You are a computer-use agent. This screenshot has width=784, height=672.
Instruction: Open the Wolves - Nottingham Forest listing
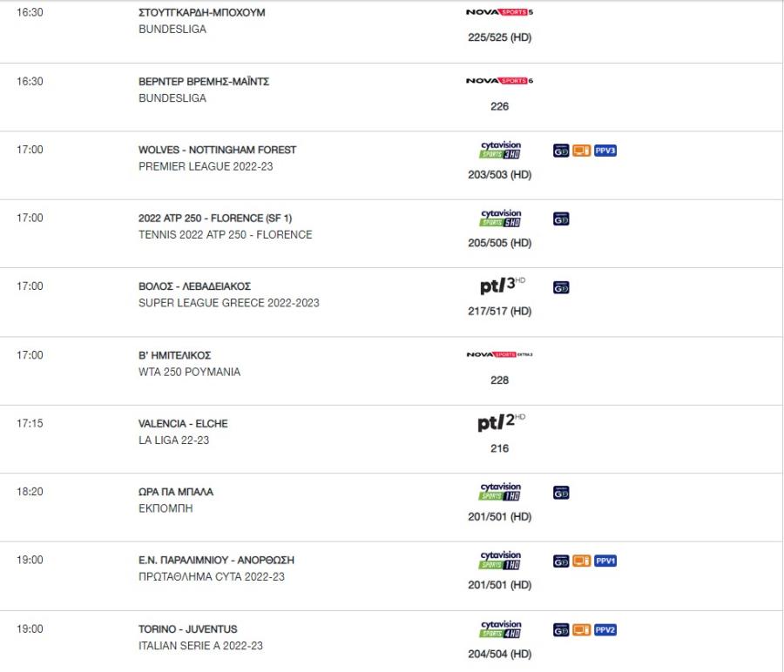click(217, 150)
